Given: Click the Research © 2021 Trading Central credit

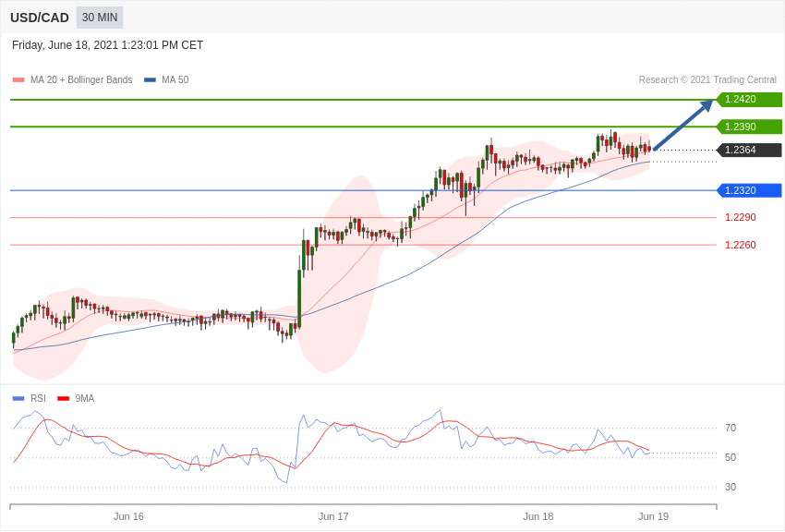Looking at the screenshot, I should pyautogui.click(x=707, y=80).
